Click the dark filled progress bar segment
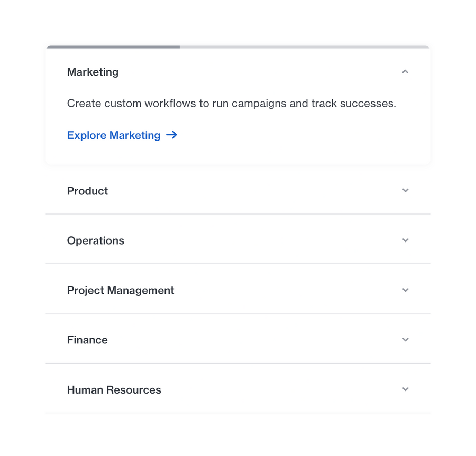The height and width of the screenshot is (456, 476). [x=113, y=47]
